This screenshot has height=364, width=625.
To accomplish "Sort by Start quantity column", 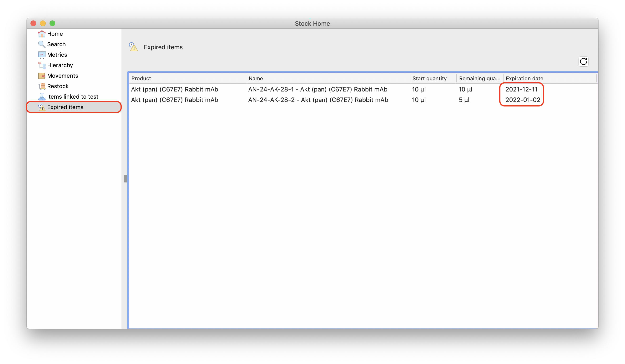I will click(433, 78).
